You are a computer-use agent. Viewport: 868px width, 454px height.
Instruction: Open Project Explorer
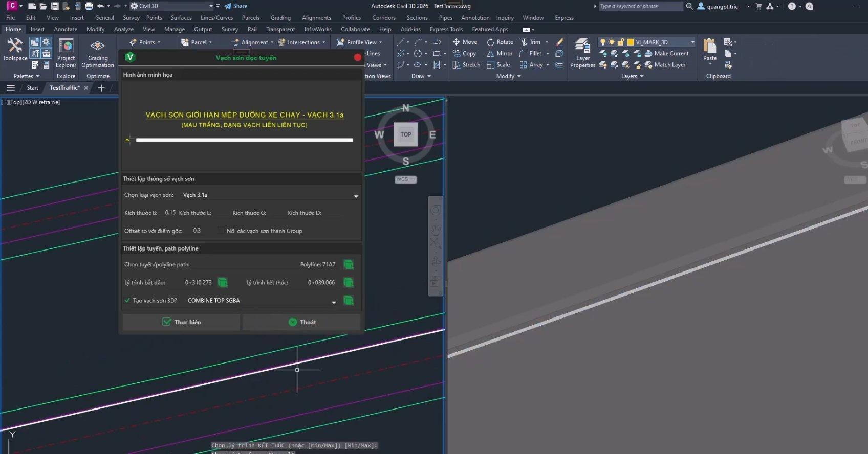pos(66,53)
